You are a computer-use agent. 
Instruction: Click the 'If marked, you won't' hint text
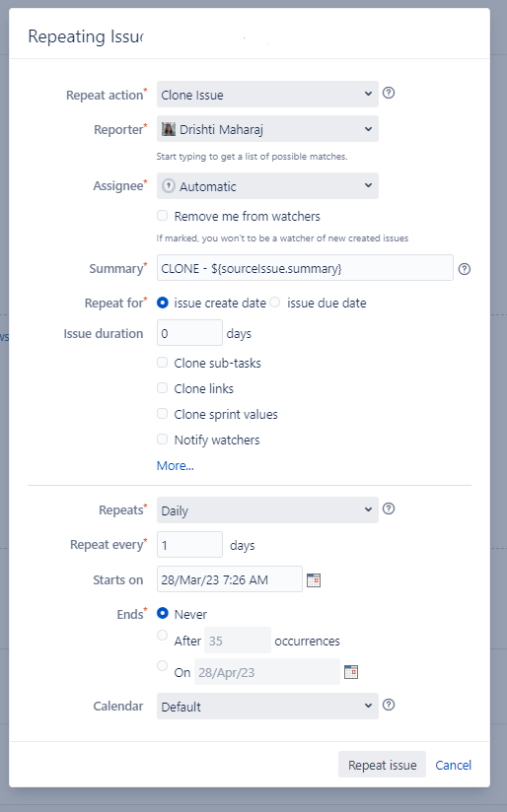click(282, 238)
